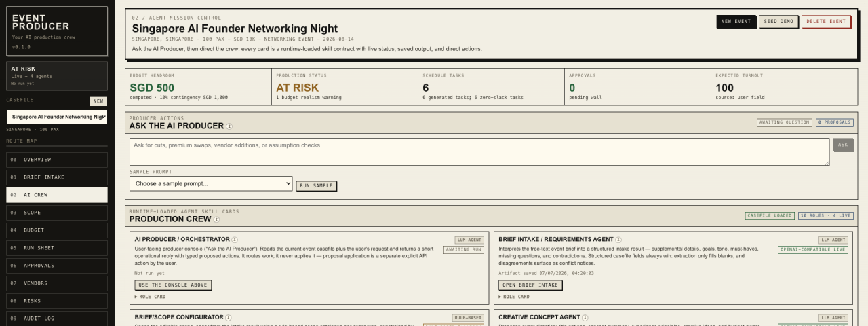868x326 pixels.
Task: Click the Awaiting Run status tag
Action: pos(464,250)
